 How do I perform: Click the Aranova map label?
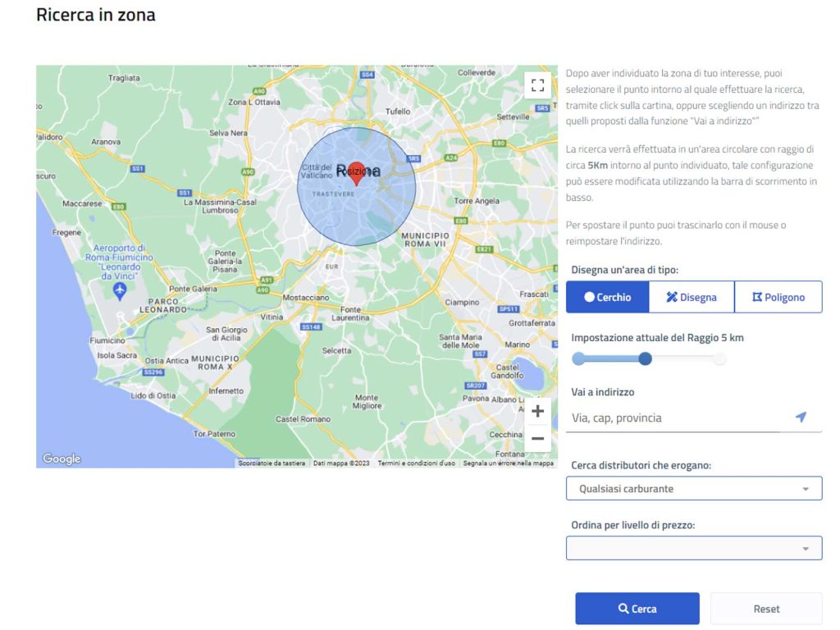pyautogui.click(x=106, y=142)
